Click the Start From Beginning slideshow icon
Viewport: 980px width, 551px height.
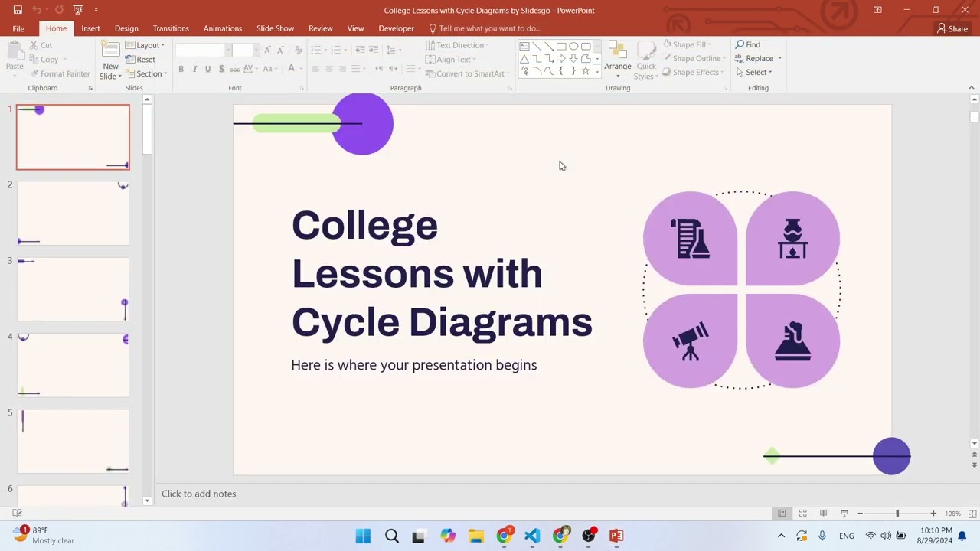(x=77, y=10)
